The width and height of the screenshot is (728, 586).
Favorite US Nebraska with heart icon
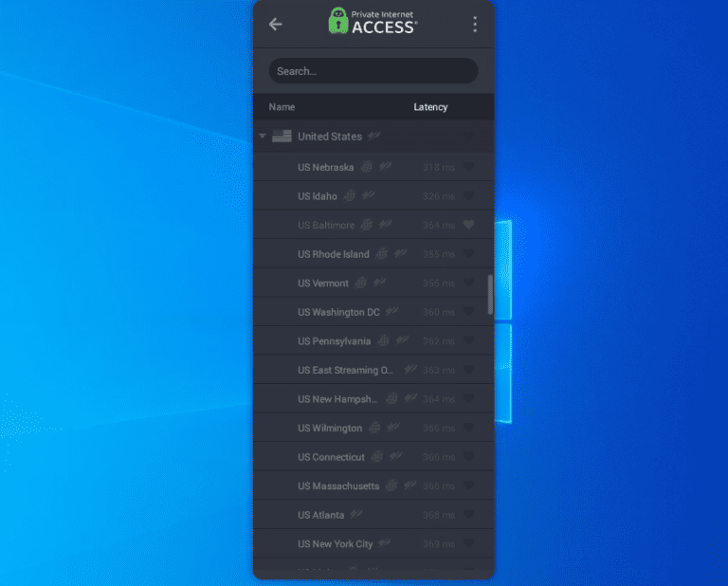point(468,167)
